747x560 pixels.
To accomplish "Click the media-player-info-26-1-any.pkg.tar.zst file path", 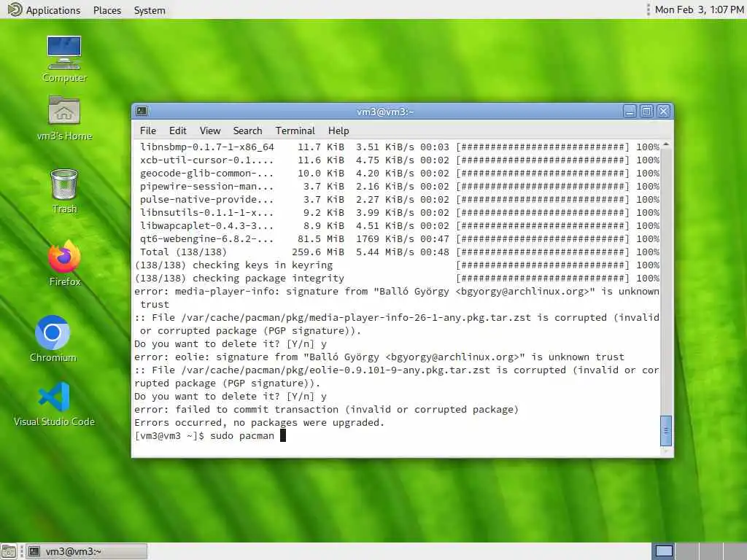I will pos(356,318).
